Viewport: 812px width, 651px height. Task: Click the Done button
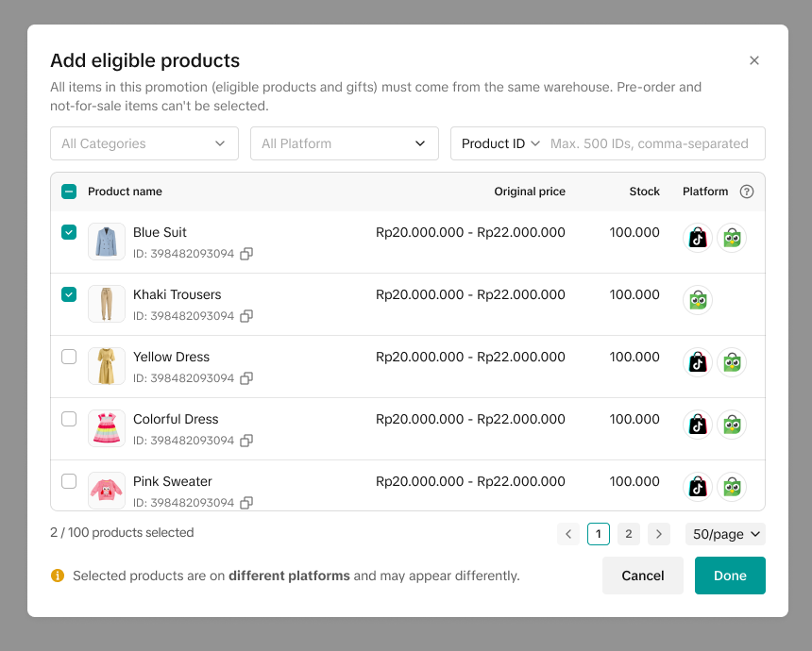(x=730, y=576)
